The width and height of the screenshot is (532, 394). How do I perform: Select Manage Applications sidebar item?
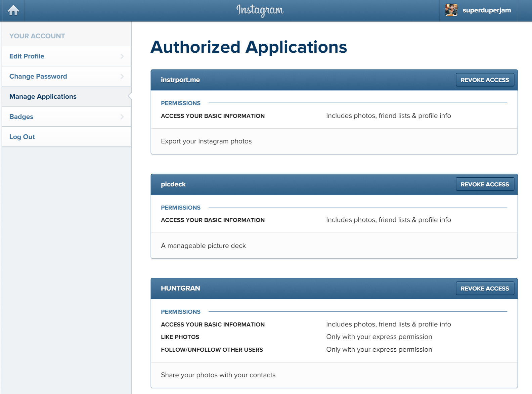[43, 96]
